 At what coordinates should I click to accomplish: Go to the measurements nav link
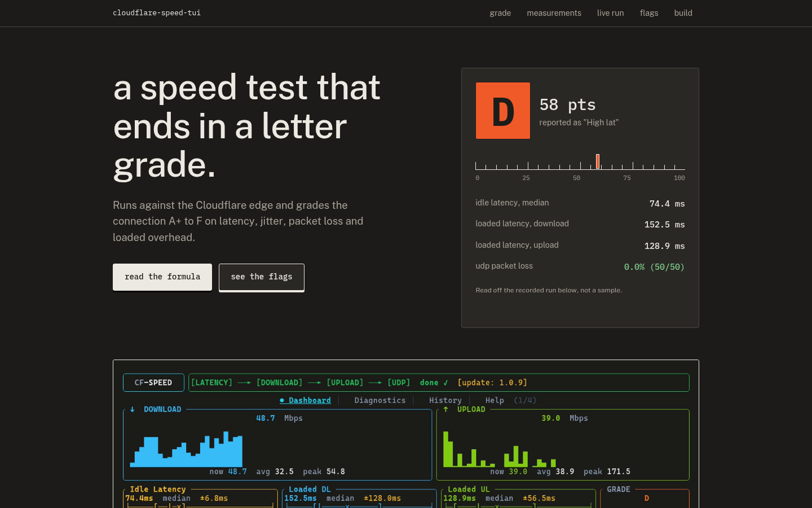click(554, 13)
